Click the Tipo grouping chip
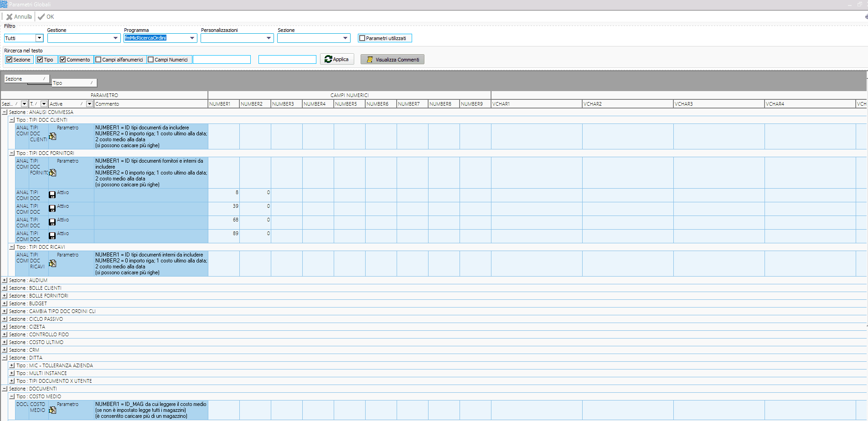The image size is (868, 421). (x=74, y=83)
